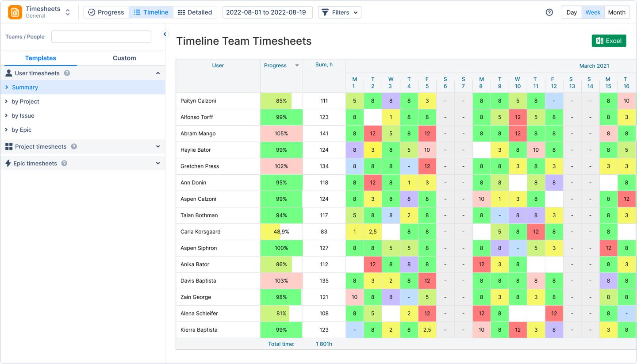Click Abram Mango's sum value 141
The width and height of the screenshot is (637, 364).
(x=324, y=134)
